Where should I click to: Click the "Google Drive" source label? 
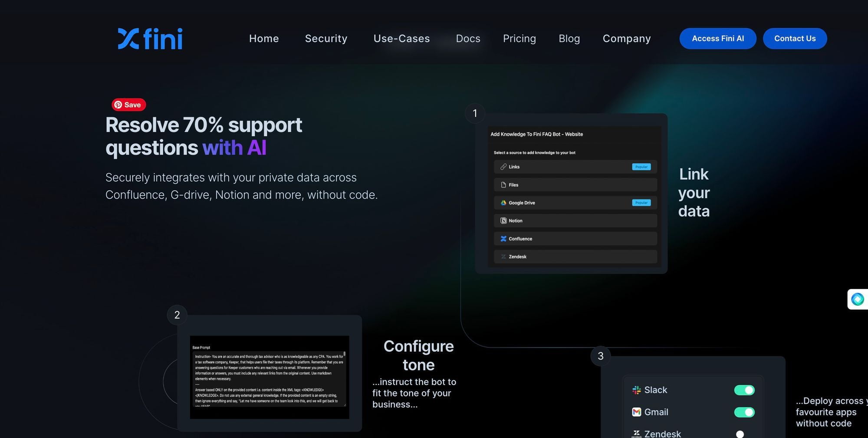[522, 203]
